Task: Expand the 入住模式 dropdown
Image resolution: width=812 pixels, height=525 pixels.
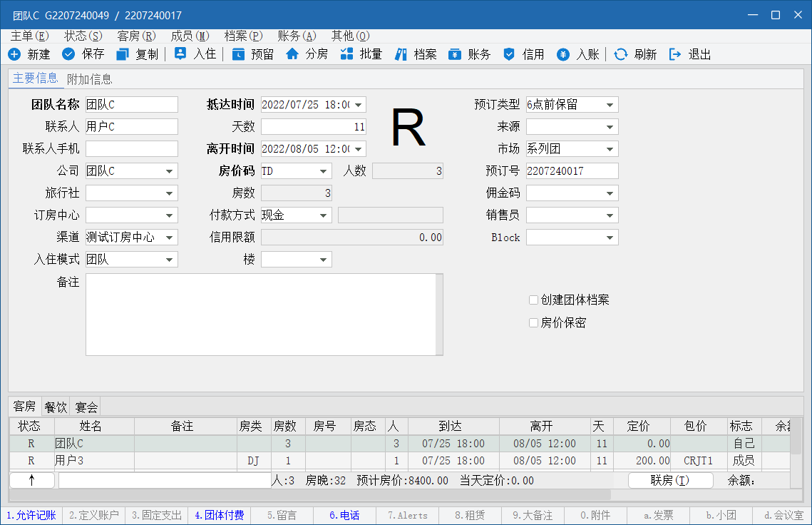Action: point(169,260)
